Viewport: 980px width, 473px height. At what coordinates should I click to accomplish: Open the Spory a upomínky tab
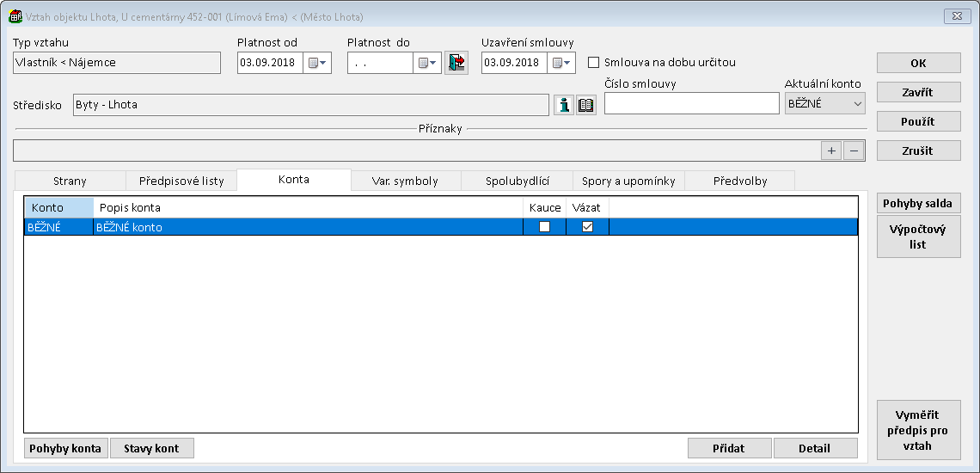pos(628,181)
